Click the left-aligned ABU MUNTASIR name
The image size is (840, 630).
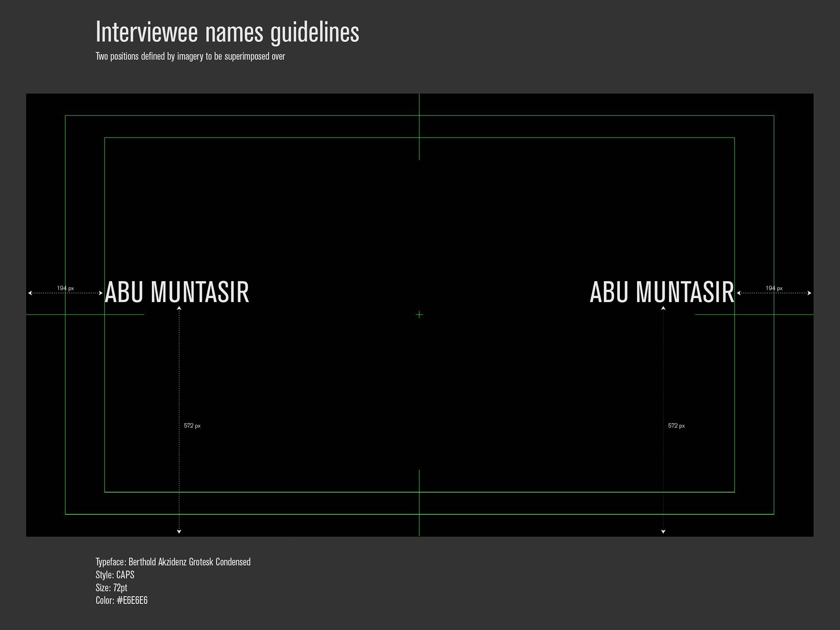coord(177,292)
